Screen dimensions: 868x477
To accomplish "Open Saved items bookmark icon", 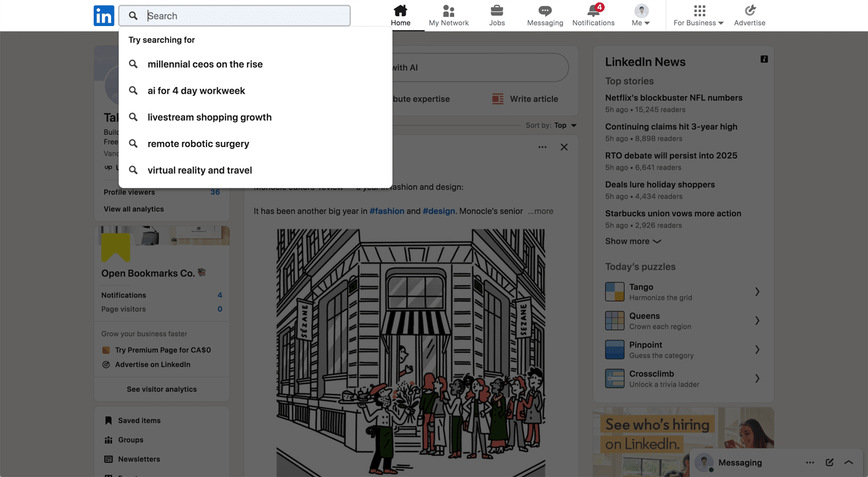I will pos(108,421).
